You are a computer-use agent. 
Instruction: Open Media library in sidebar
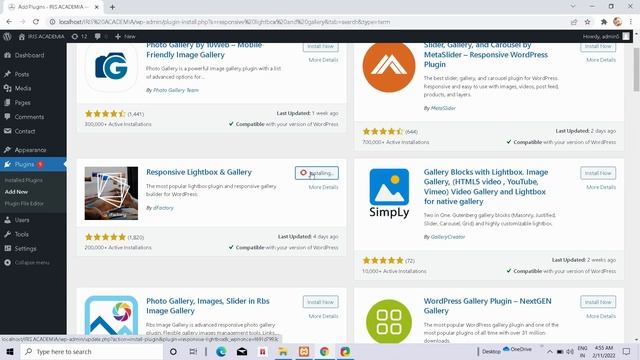coord(22,88)
